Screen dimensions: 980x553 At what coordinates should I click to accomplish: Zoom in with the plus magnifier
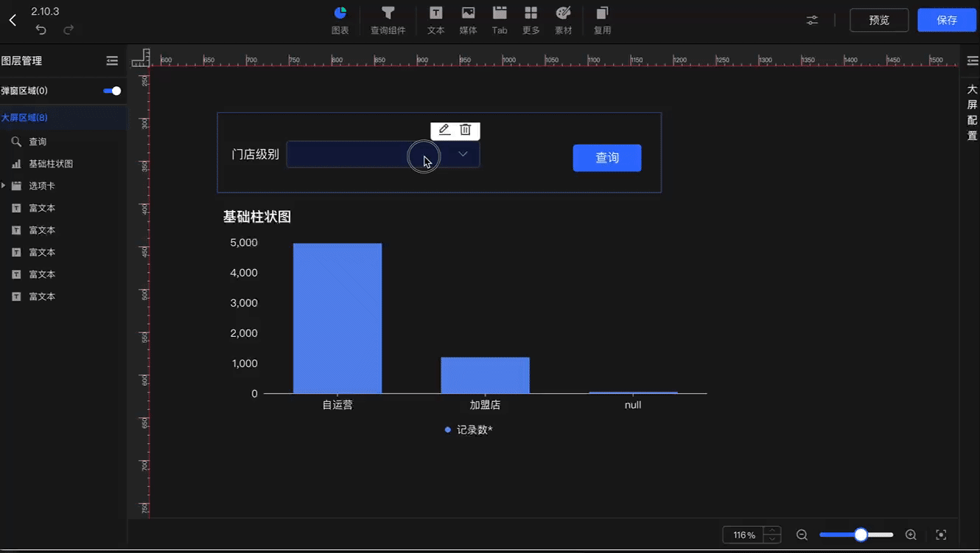pyautogui.click(x=911, y=535)
